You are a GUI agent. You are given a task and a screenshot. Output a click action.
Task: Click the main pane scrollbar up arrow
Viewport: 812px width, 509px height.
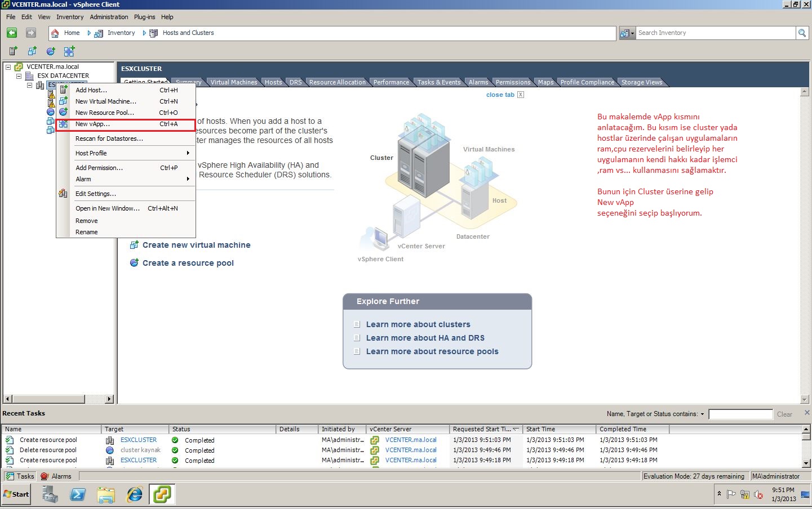805,91
